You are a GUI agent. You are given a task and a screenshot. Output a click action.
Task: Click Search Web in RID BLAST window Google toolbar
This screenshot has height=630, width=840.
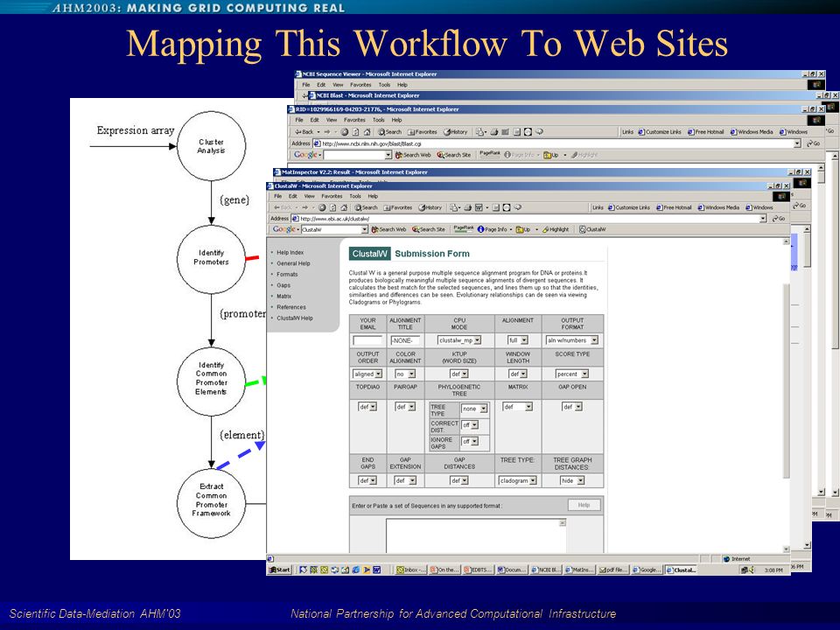(x=413, y=155)
